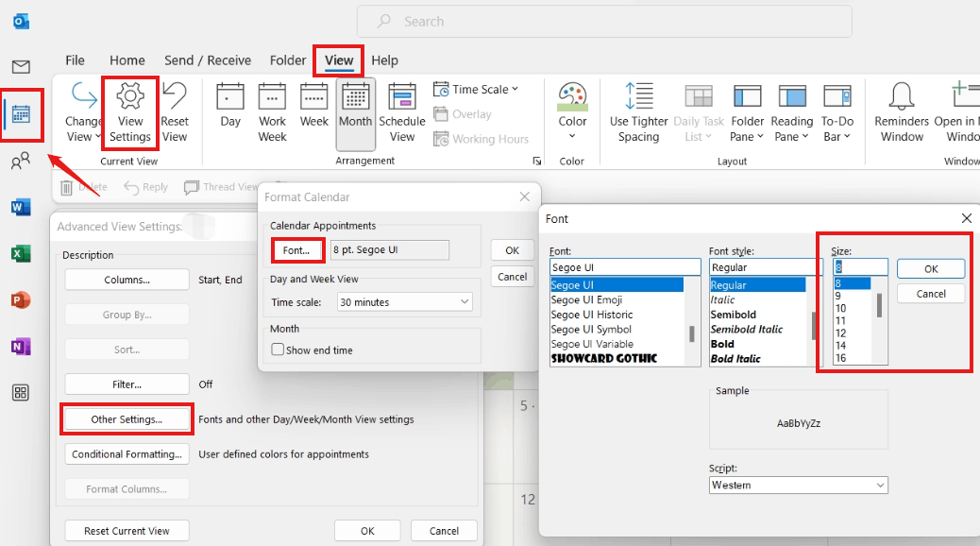Viewport: 980px width, 546px height.
Task: Select the View ribbon tab
Action: pyautogui.click(x=339, y=60)
